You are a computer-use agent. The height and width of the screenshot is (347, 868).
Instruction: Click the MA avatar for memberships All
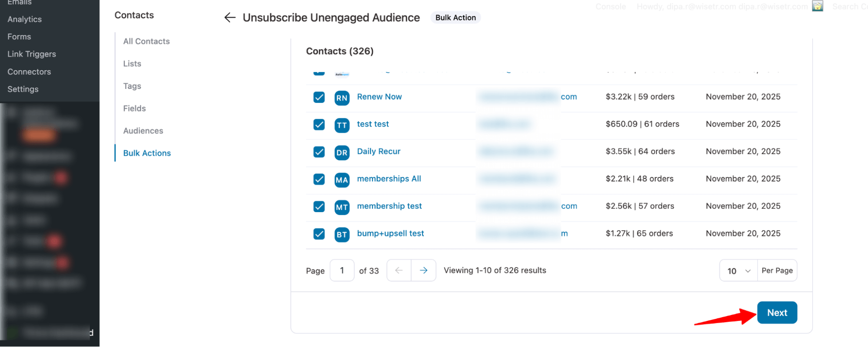click(x=342, y=180)
